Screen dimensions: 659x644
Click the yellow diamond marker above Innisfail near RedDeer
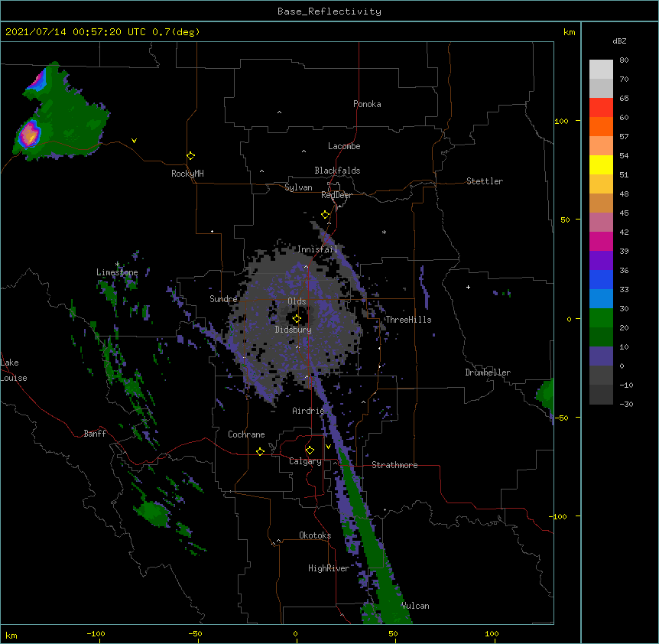pyautogui.click(x=325, y=215)
